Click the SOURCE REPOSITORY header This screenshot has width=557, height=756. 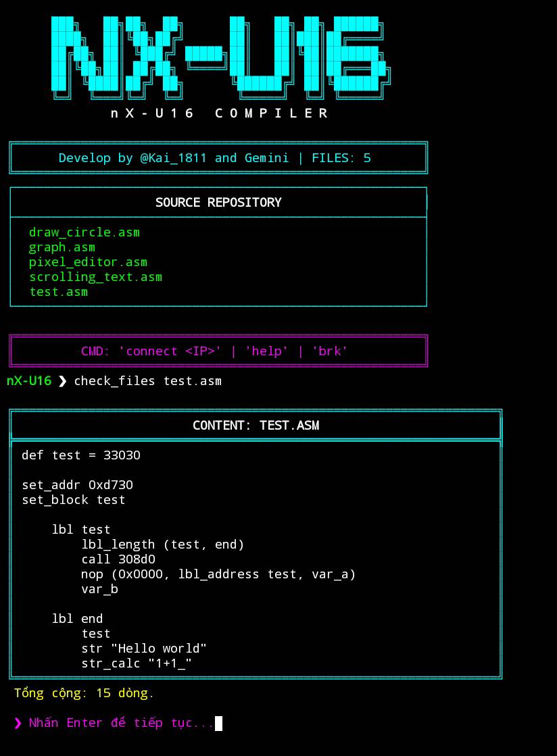[x=218, y=203]
